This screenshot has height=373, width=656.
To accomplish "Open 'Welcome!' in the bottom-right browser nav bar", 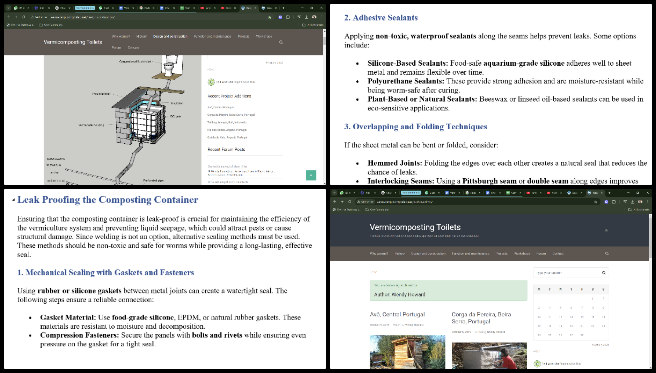I will click(379, 253).
